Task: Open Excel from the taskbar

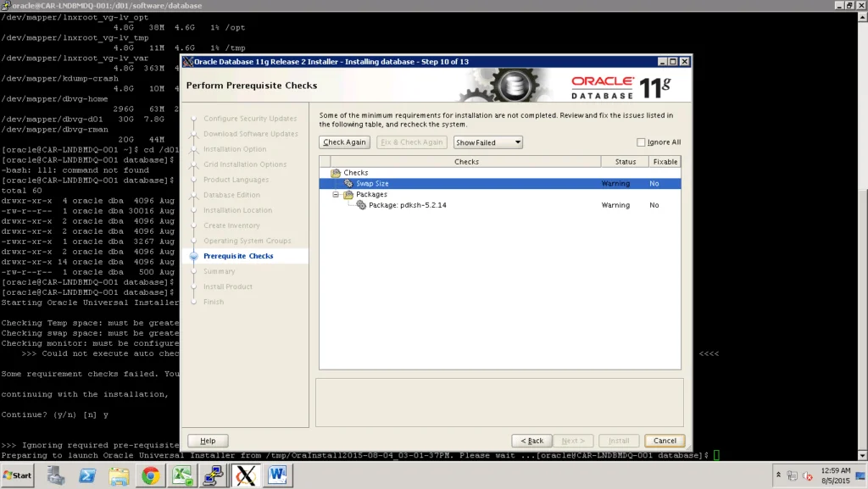Action: (182, 475)
